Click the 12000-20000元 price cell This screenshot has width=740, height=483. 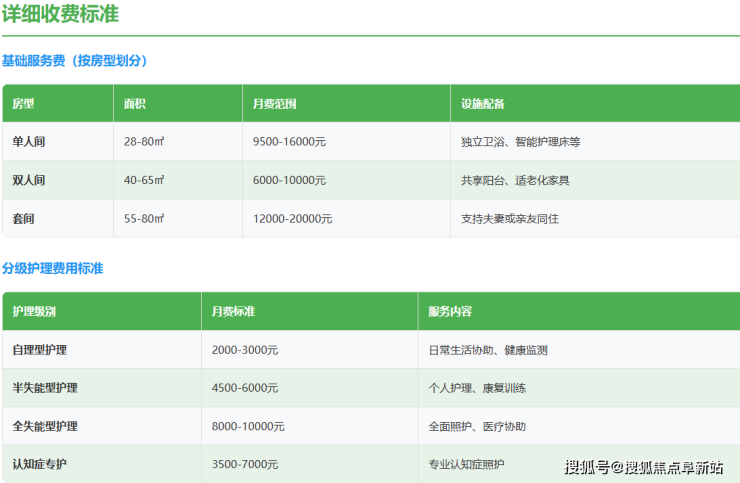293,218
